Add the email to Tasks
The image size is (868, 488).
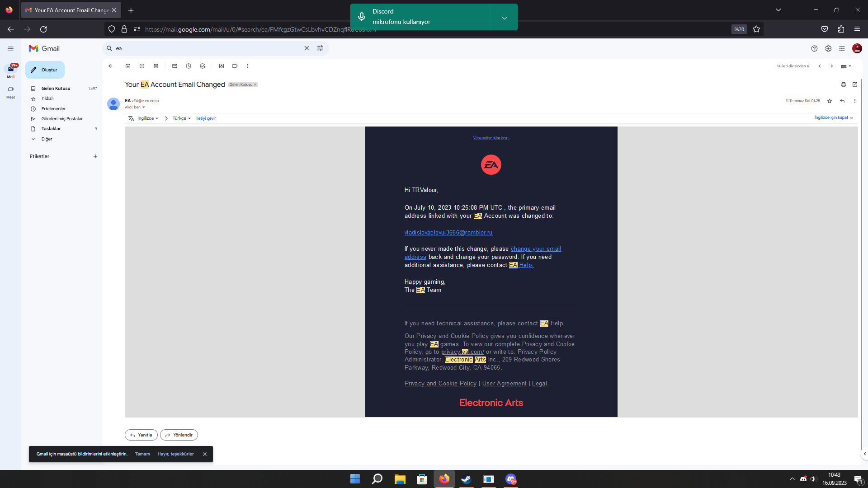tap(203, 66)
